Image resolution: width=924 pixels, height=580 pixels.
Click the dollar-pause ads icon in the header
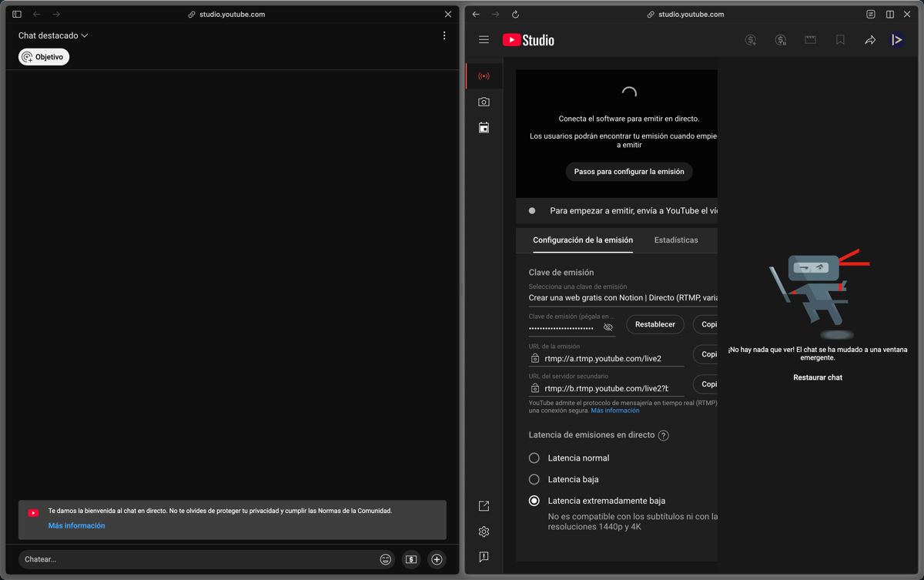(x=781, y=40)
